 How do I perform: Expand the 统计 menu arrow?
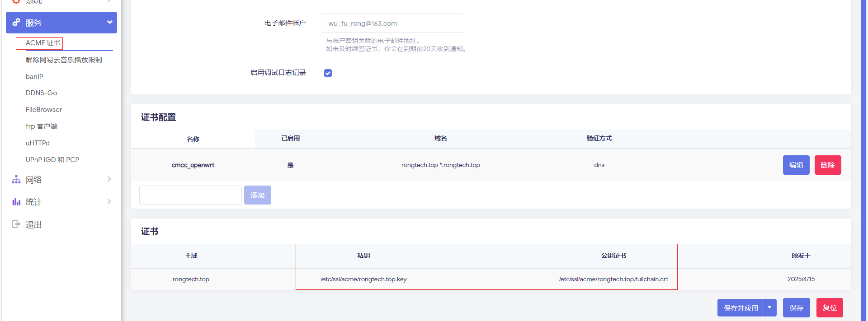coord(109,201)
